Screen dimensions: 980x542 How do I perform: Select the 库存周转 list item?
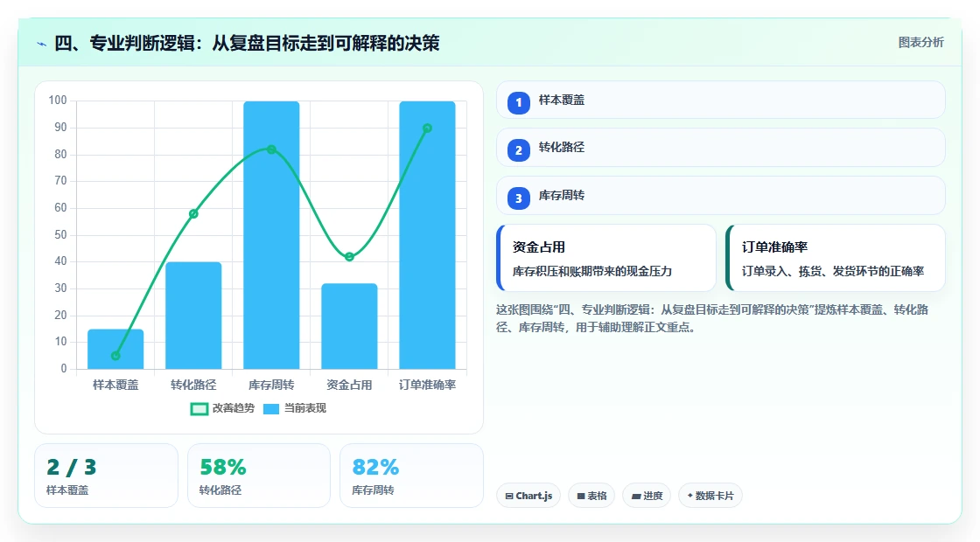[x=721, y=196]
